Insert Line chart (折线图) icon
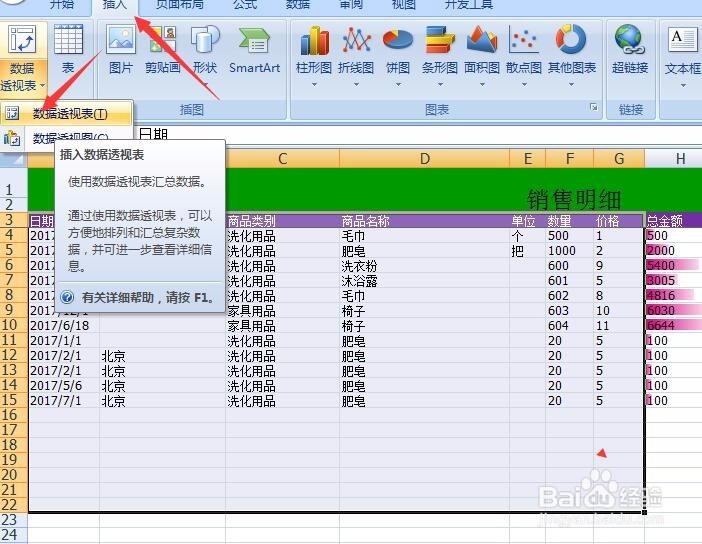Screen dimensions: 702x544 [356, 40]
